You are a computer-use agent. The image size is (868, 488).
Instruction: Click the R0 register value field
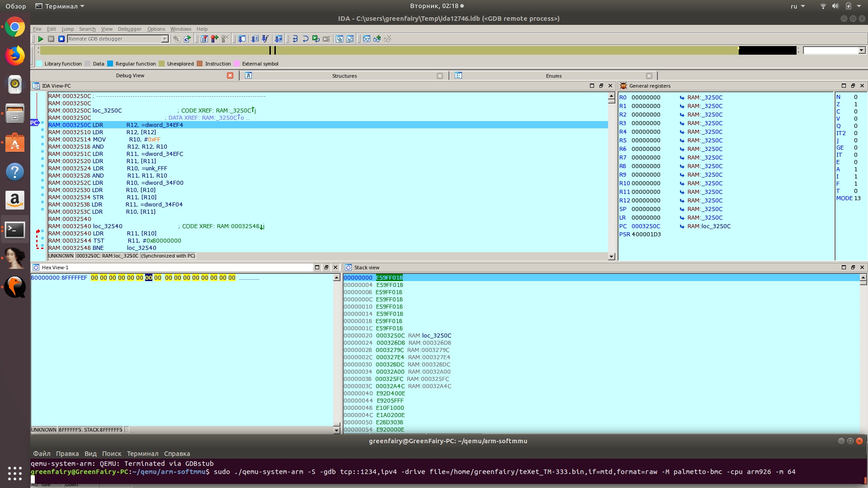pyautogui.click(x=646, y=98)
